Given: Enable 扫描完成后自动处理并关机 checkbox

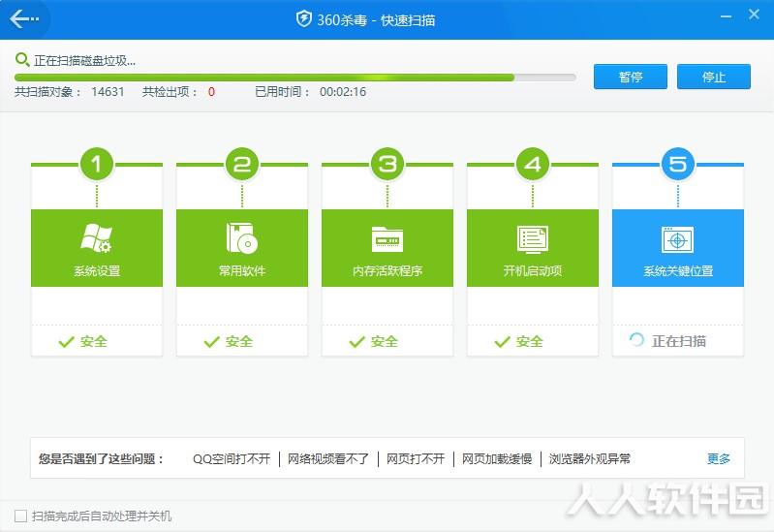Looking at the screenshot, I should pos(20,516).
